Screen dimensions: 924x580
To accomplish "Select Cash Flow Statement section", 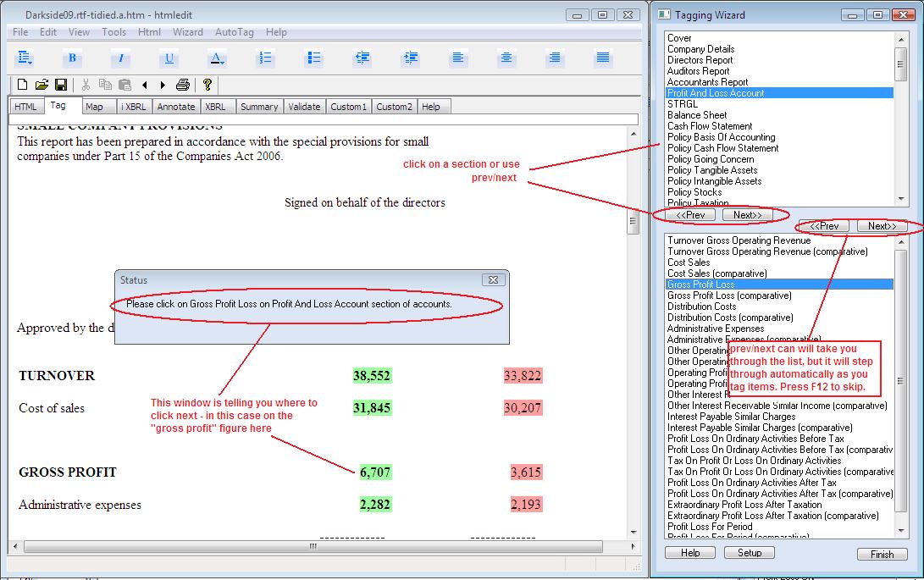I will coord(710,126).
